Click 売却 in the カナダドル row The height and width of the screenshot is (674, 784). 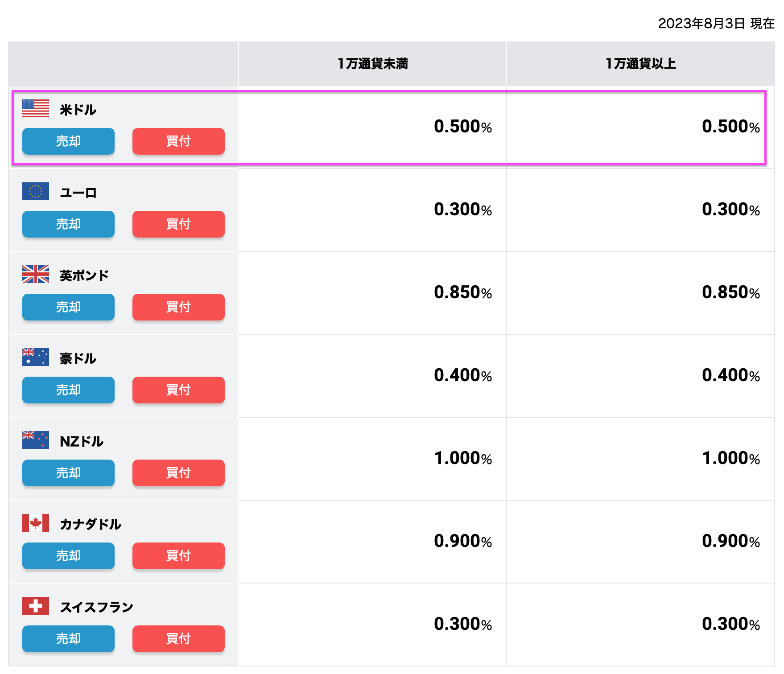[x=68, y=556]
